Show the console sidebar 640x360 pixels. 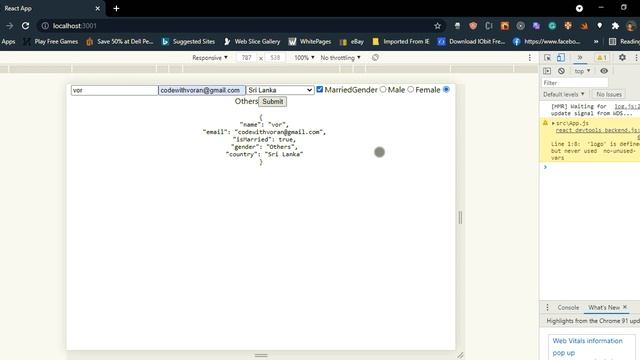547,71
